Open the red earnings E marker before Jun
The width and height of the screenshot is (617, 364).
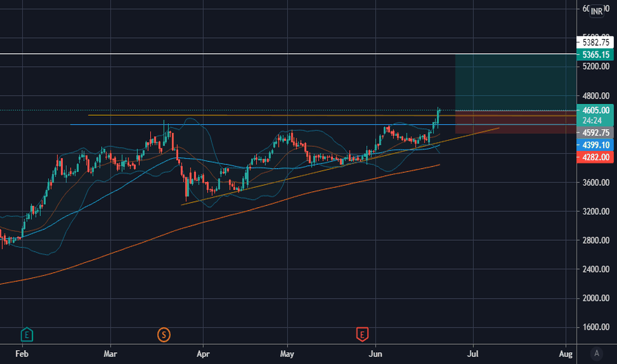pos(362,334)
